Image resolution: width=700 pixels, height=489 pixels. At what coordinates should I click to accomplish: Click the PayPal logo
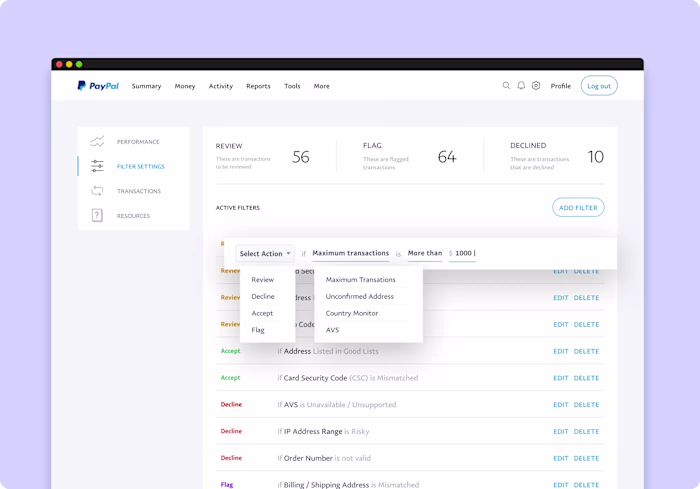[x=98, y=86]
